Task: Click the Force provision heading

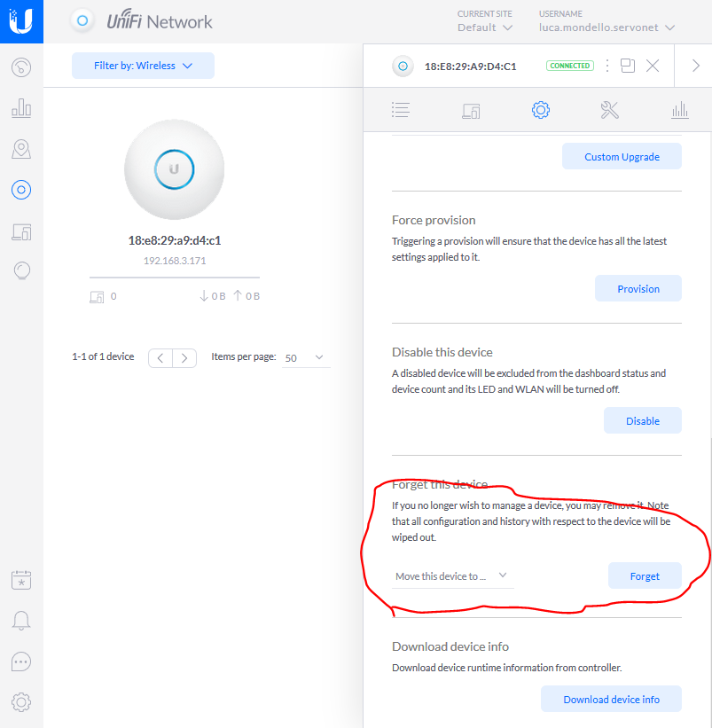Action: click(x=434, y=220)
